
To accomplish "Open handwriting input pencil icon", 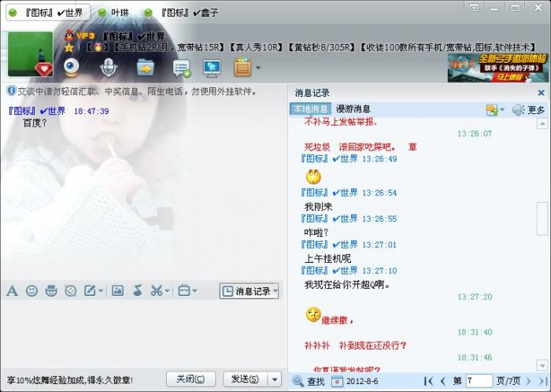I will [90, 290].
